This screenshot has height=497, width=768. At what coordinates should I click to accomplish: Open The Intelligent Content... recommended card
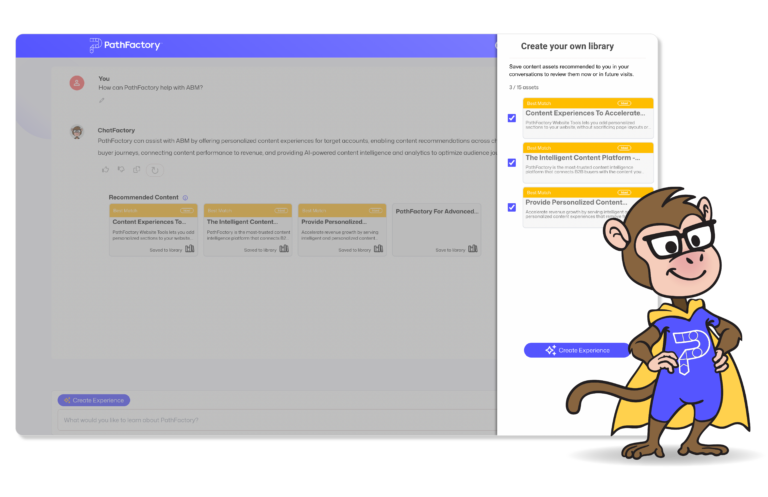(248, 230)
